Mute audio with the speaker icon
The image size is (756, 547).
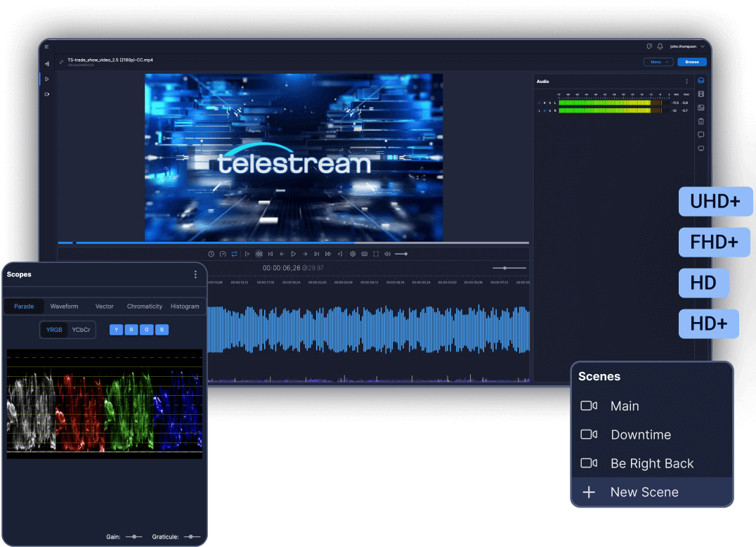point(387,254)
